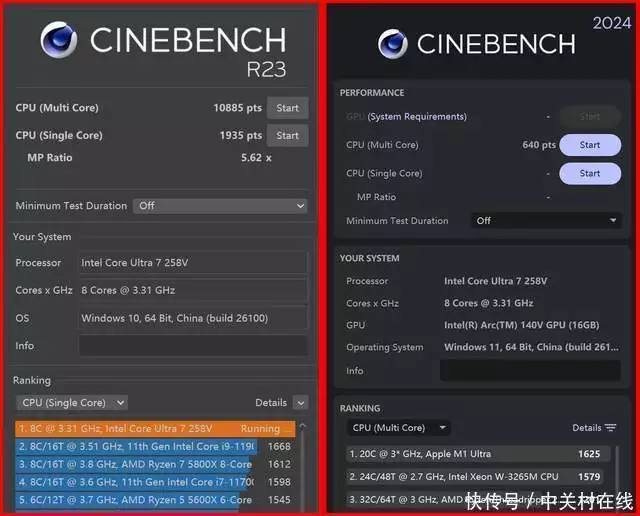Click the Cinebench R23 logo sphere icon

point(59,40)
